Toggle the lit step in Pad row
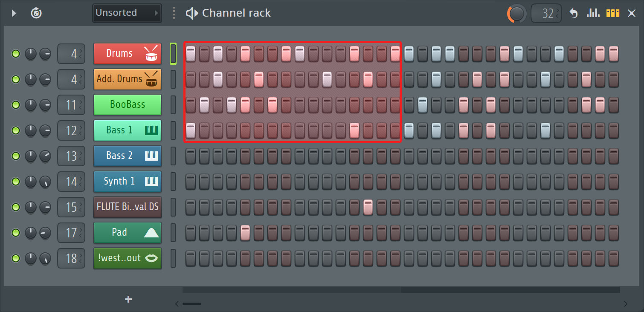The height and width of the screenshot is (312, 644). pos(245,233)
